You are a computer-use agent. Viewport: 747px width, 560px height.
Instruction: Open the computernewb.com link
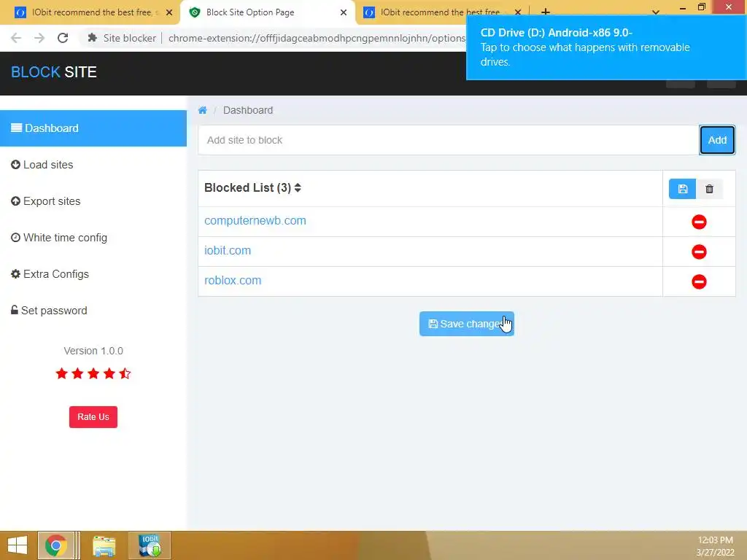pyautogui.click(x=255, y=220)
